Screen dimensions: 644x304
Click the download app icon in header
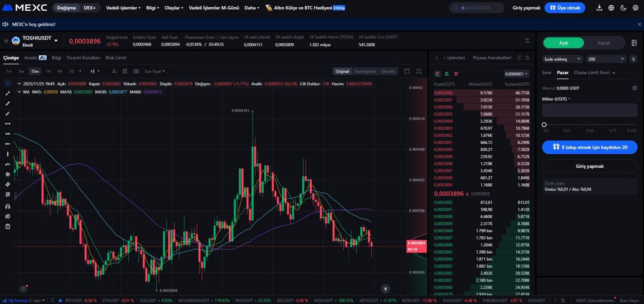tap(599, 8)
